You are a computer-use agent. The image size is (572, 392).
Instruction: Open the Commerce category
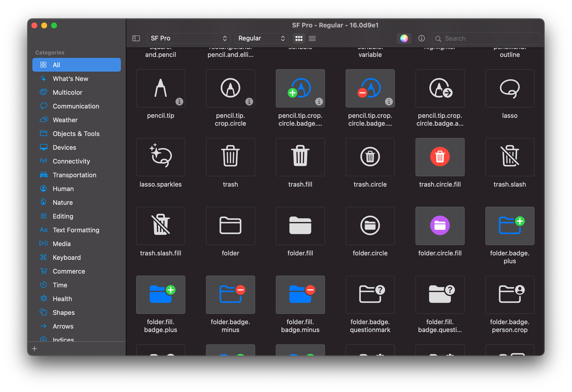click(x=77, y=271)
